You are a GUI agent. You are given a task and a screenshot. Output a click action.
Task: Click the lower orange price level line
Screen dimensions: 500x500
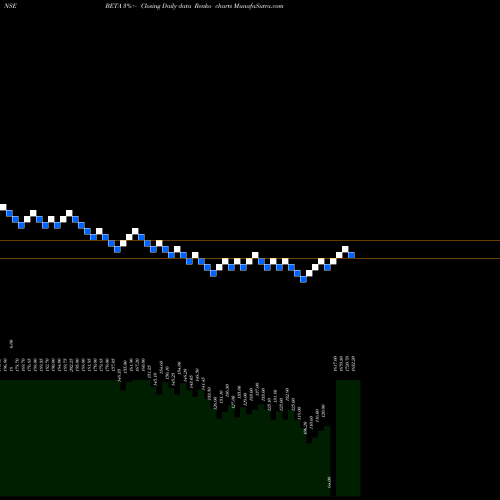[x=250, y=258]
